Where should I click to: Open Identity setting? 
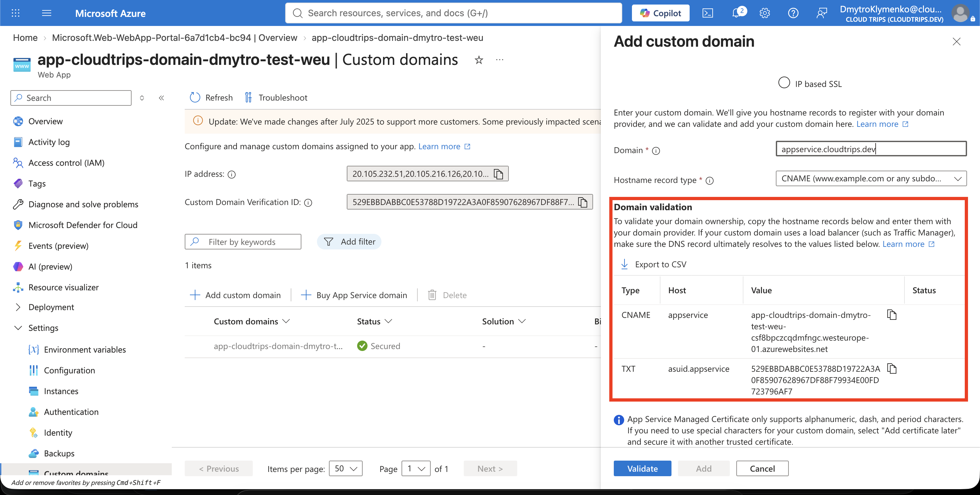pos(58,432)
